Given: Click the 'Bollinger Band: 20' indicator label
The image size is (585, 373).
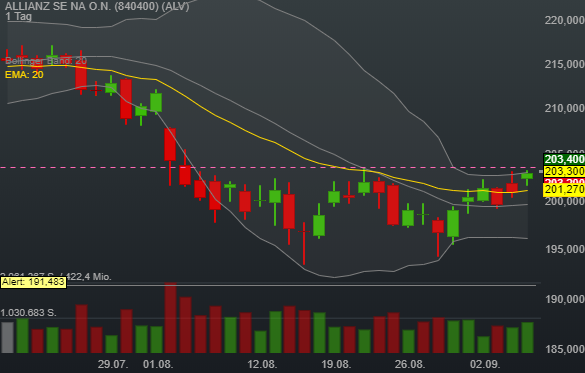Looking at the screenshot, I should 46,61.
